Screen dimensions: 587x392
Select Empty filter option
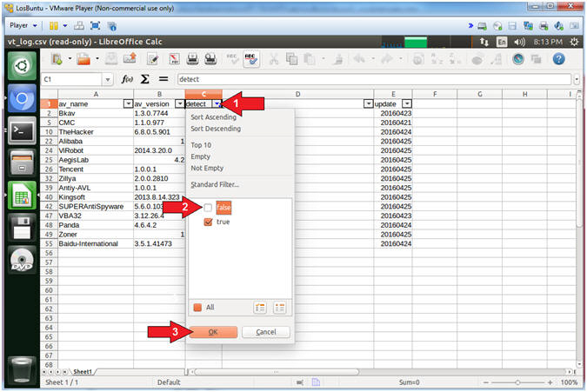200,156
